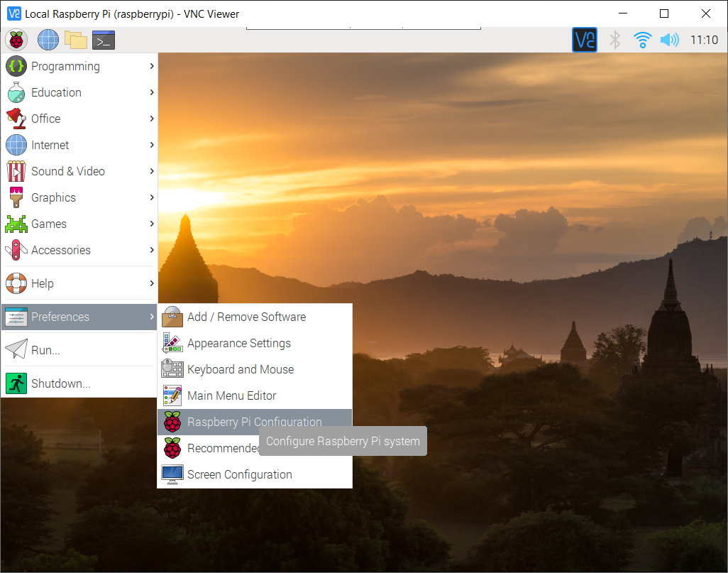
Task: Expand the Programming submenu arrow
Action: click(152, 67)
